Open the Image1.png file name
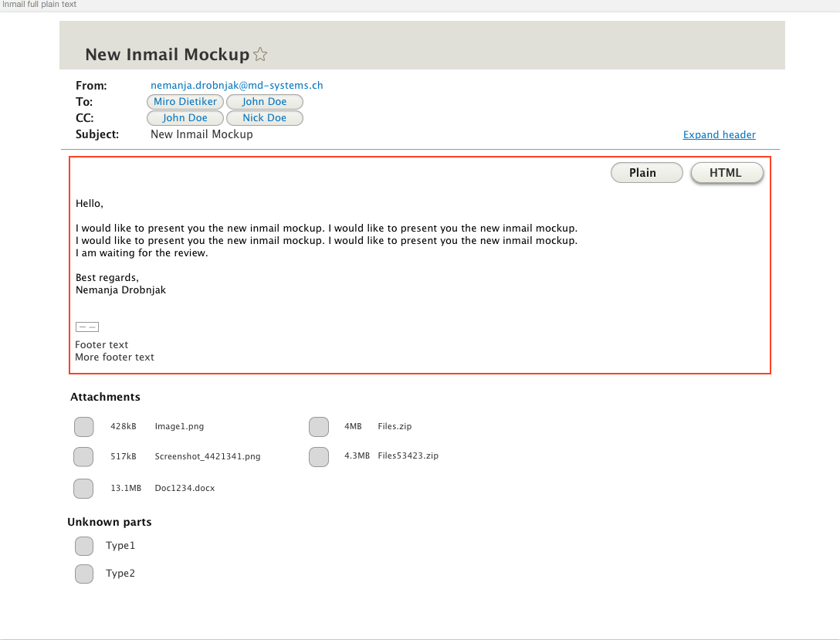Viewport: 840px width, 640px height. [x=179, y=426]
